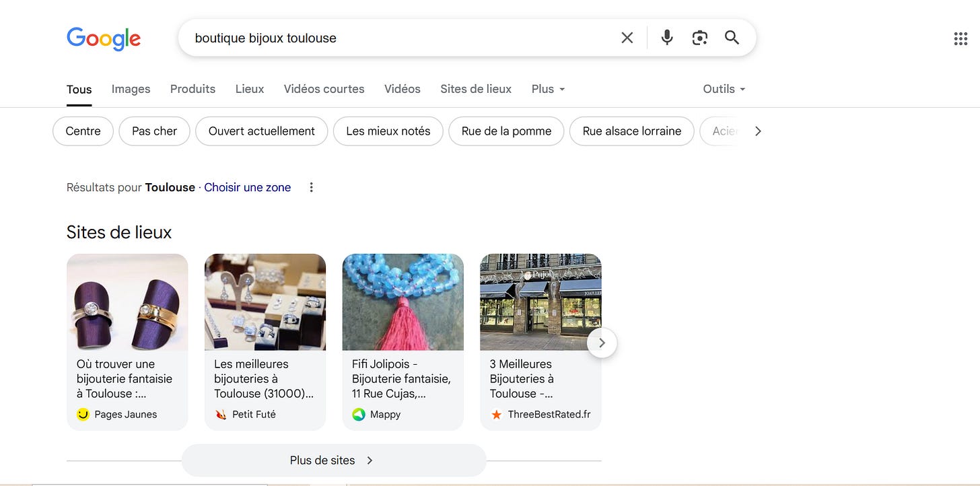Click the Plus de sites button

(x=334, y=460)
